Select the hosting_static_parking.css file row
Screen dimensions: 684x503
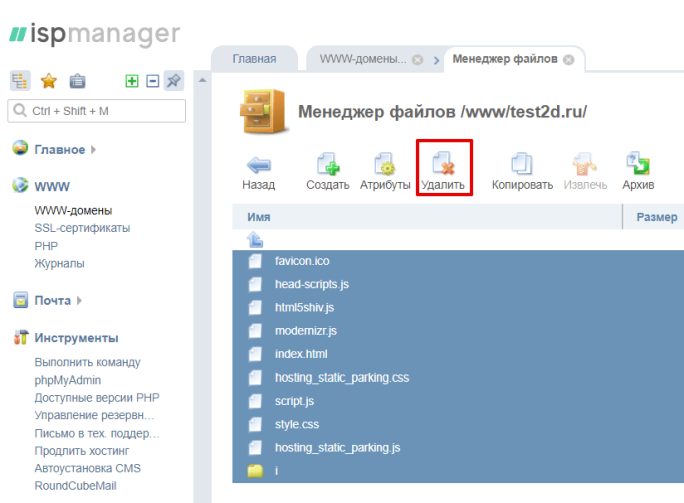tap(458, 378)
